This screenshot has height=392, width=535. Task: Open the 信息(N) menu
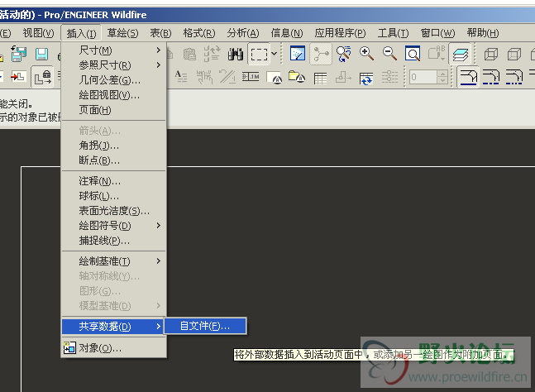click(287, 33)
